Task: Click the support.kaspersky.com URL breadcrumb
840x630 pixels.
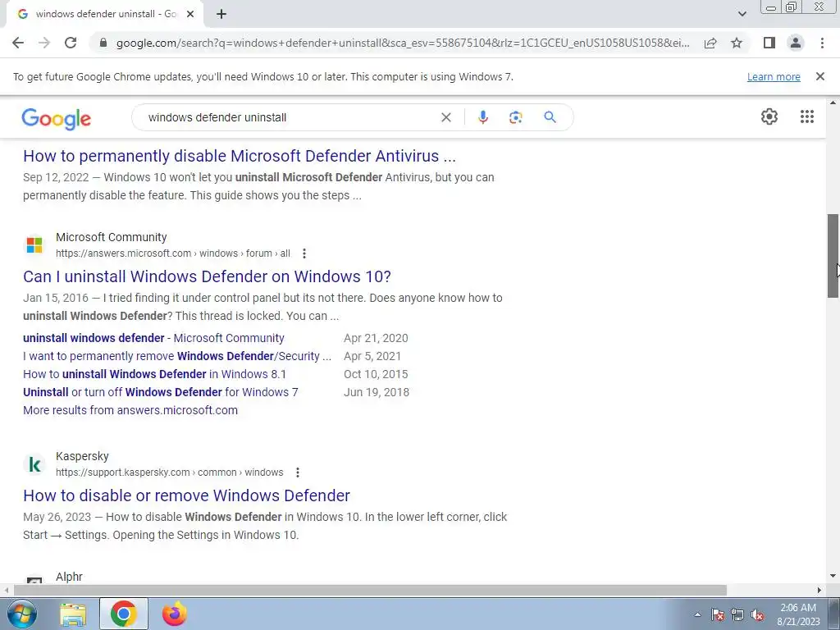Action: click(169, 472)
